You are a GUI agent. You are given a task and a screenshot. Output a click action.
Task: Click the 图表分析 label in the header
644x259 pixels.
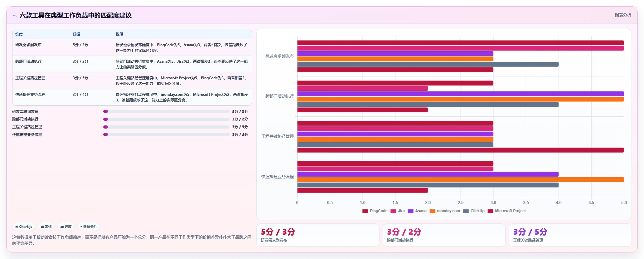click(x=623, y=15)
